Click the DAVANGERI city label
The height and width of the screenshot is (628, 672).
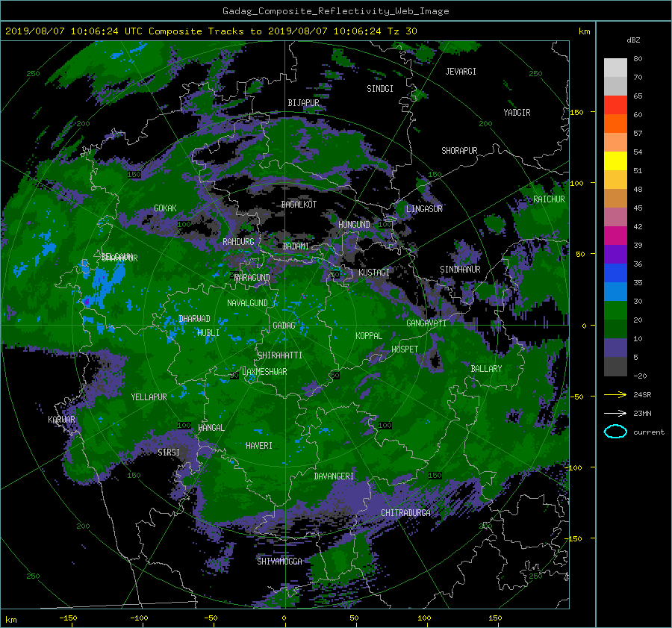point(334,476)
